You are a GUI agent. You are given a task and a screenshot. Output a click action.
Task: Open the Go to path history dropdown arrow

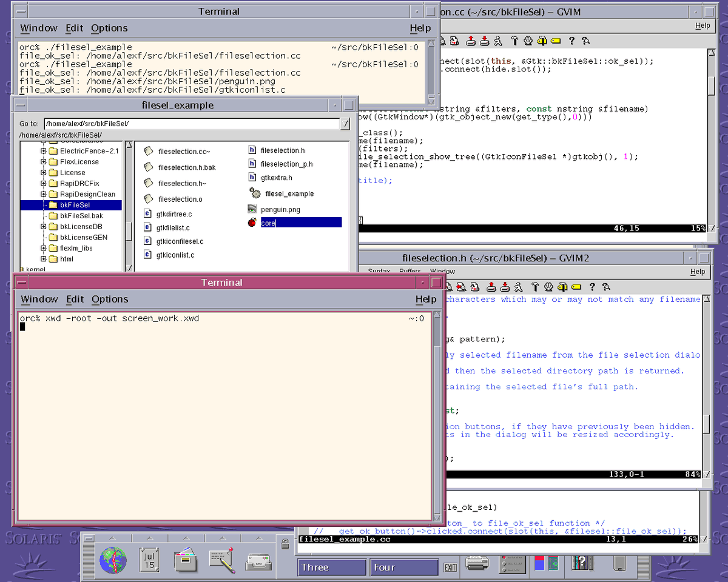(345, 124)
